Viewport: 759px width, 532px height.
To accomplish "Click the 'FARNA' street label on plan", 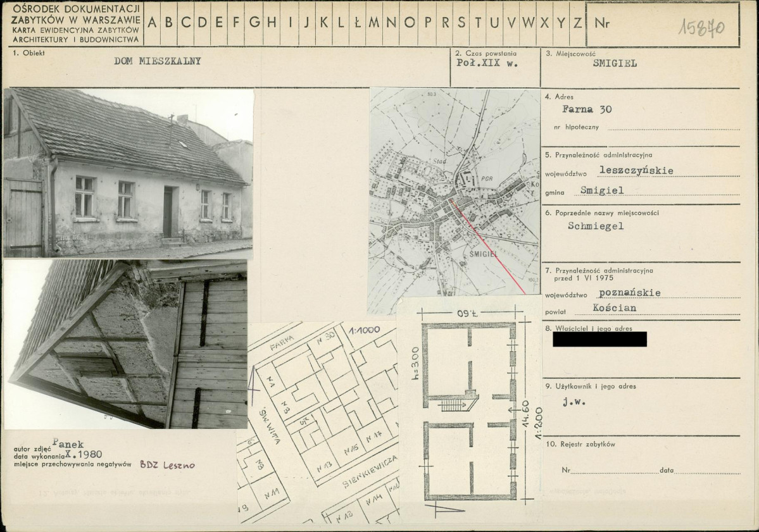I will point(283,342).
